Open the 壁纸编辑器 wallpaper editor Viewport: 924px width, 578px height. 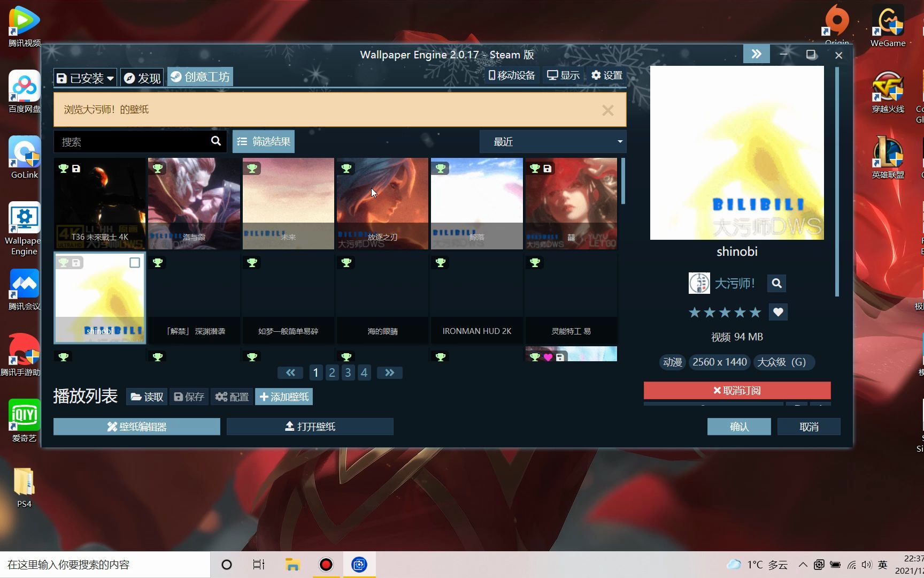pyautogui.click(x=137, y=427)
